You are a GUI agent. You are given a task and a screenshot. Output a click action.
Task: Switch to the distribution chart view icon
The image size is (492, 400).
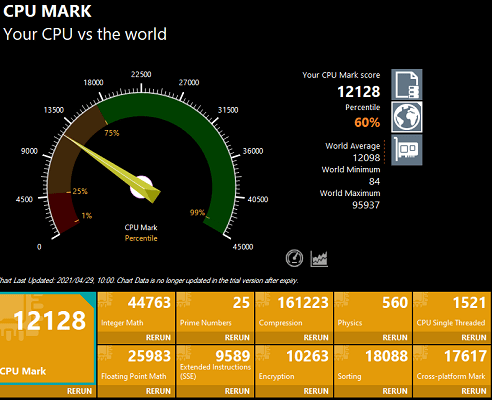[x=319, y=258]
